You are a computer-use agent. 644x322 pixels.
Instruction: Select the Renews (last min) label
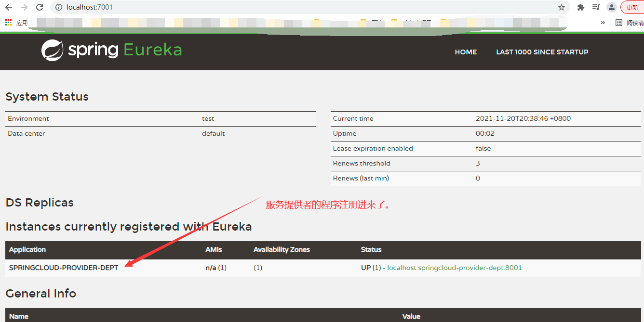pos(361,178)
